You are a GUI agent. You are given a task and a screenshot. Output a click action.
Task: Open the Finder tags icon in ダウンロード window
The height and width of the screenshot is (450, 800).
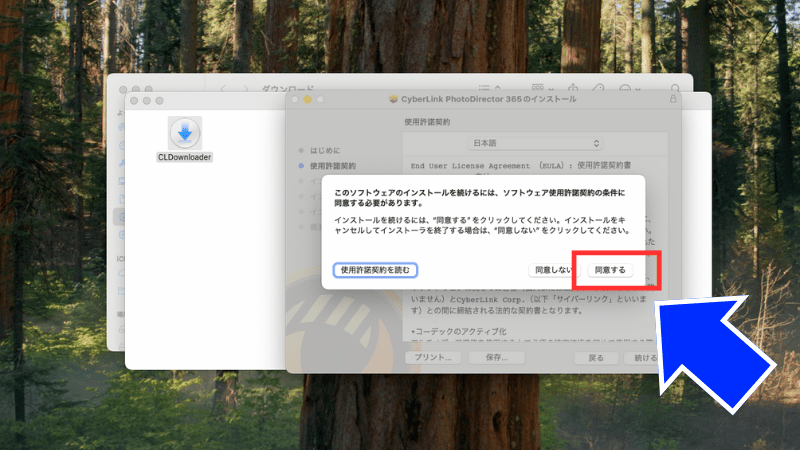[x=598, y=89]
